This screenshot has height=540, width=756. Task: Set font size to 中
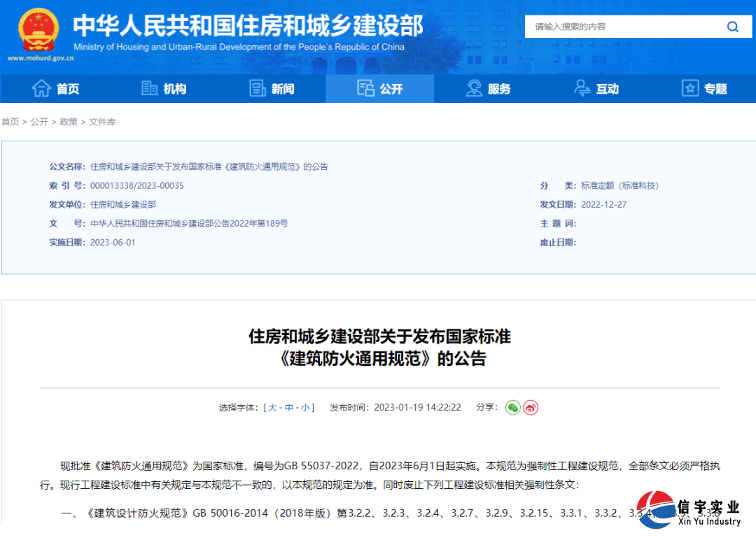click(290, 407)
